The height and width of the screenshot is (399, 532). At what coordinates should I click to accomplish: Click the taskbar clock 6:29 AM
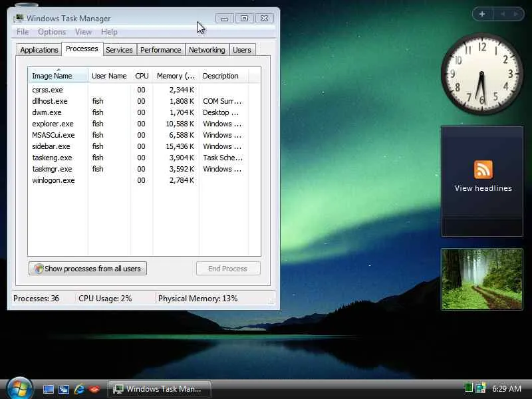(x=506, y=388)
